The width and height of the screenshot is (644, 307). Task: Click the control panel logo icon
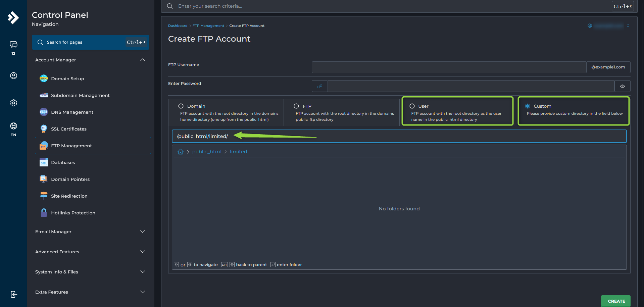click(x=13, y=17)
